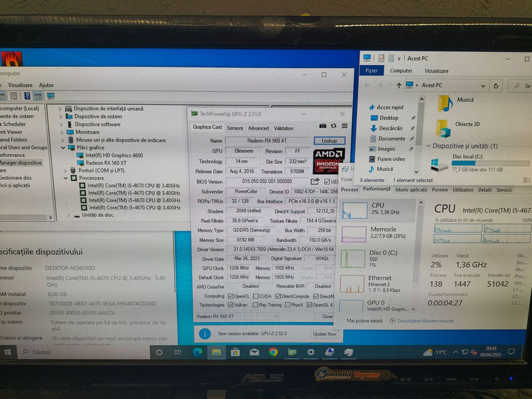Click Update Now in the GPU-Z notice
This screenshot has height=399, width=532.
[324, 334]
